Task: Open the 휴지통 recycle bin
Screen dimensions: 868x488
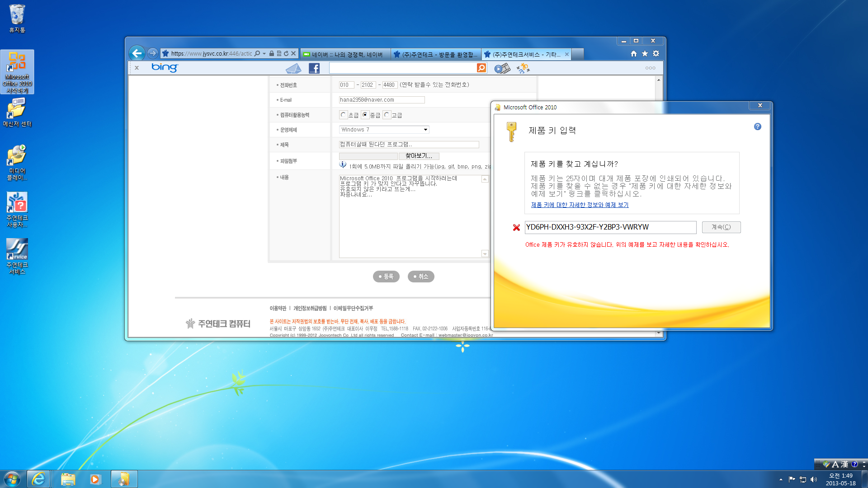Action: (x=17, y=18)
